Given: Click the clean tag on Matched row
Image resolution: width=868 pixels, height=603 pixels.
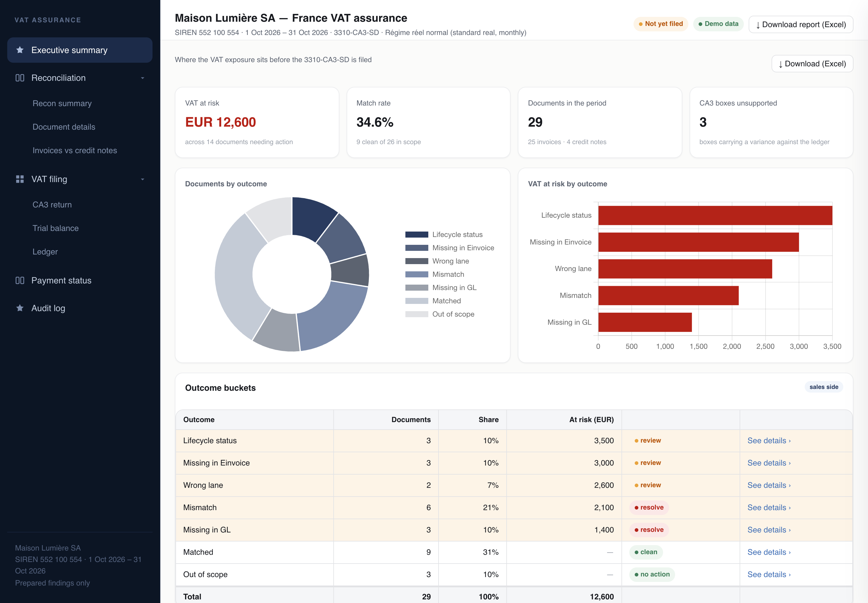Looking at the screenshot, I should pos(646,552).
